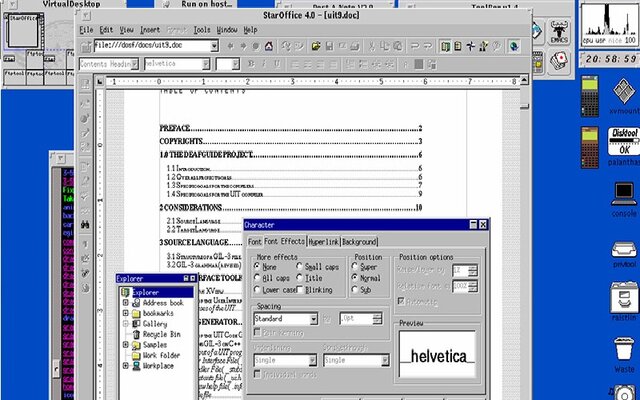Click the file URL input field

(152, 46)
